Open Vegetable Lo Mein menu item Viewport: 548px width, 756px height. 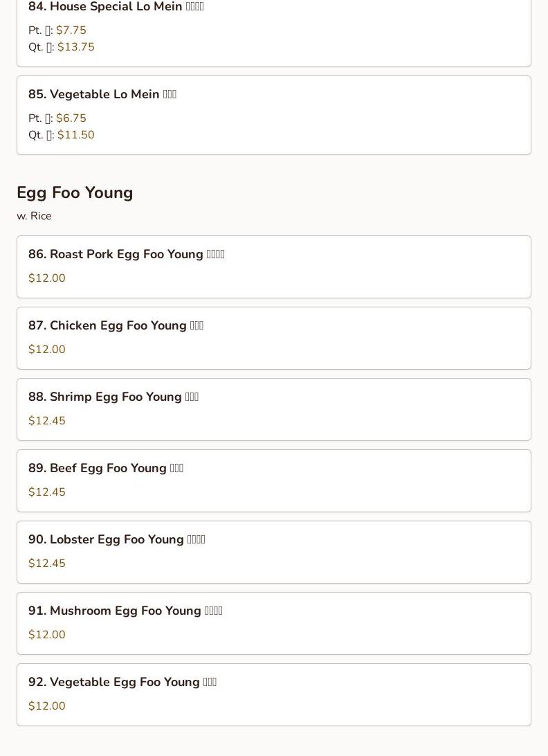pos(102,94)
